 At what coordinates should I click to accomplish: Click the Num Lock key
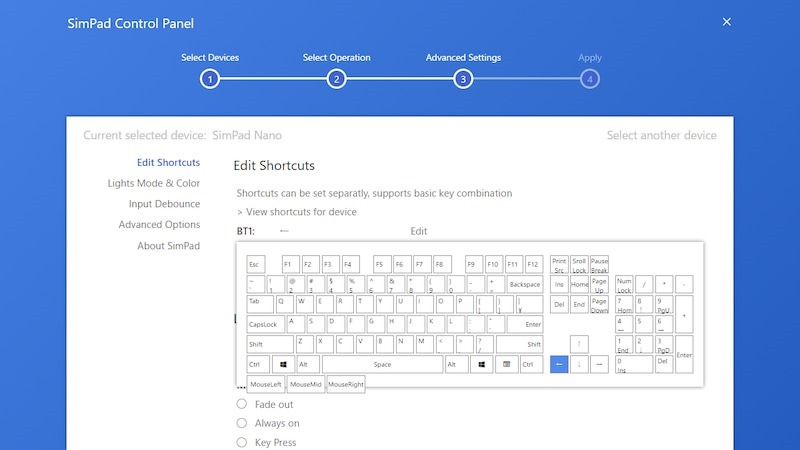coord(624,284)
